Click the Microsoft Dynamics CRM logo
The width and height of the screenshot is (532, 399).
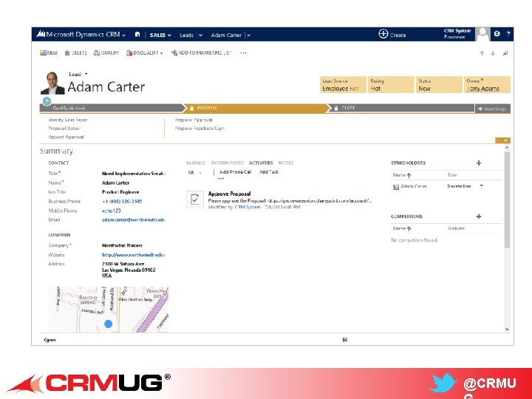(41, 34)
